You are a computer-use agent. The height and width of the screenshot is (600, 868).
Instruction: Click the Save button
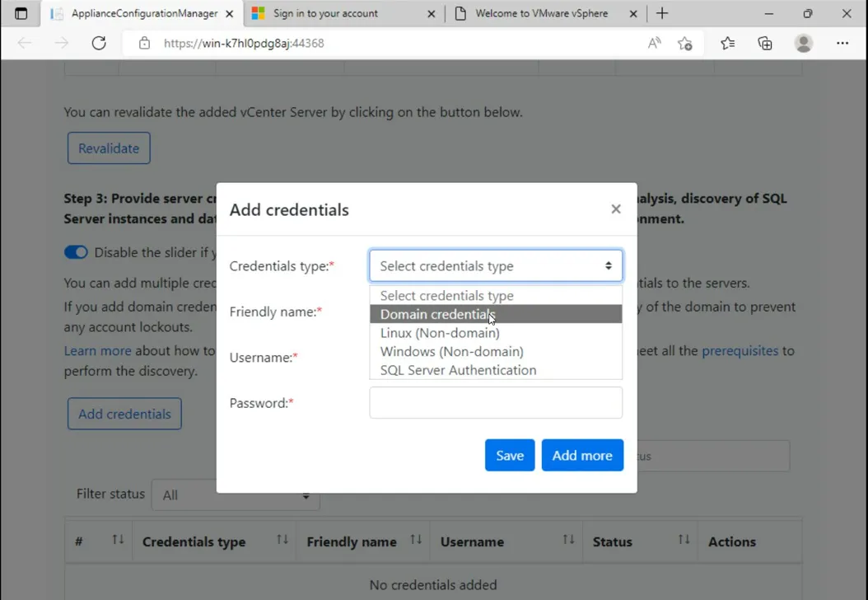click(x=509, y=456)
